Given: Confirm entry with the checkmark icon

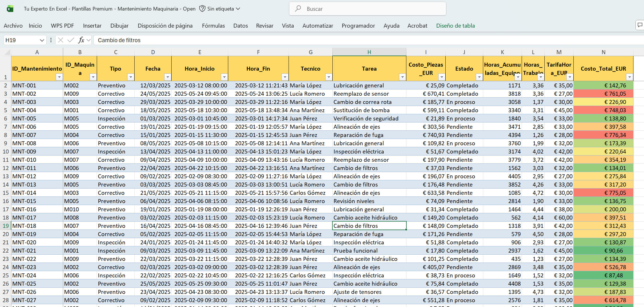Looking at the screenshot, I should pos(70,40).
